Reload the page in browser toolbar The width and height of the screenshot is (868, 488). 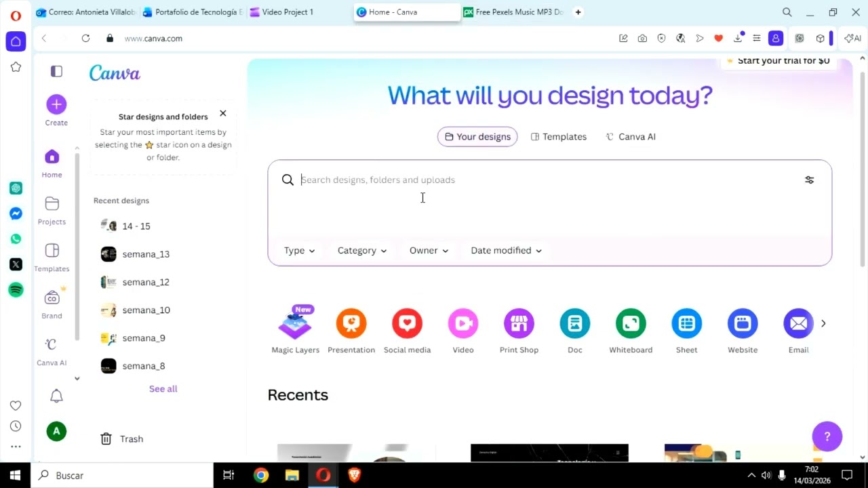click(85, 39)
